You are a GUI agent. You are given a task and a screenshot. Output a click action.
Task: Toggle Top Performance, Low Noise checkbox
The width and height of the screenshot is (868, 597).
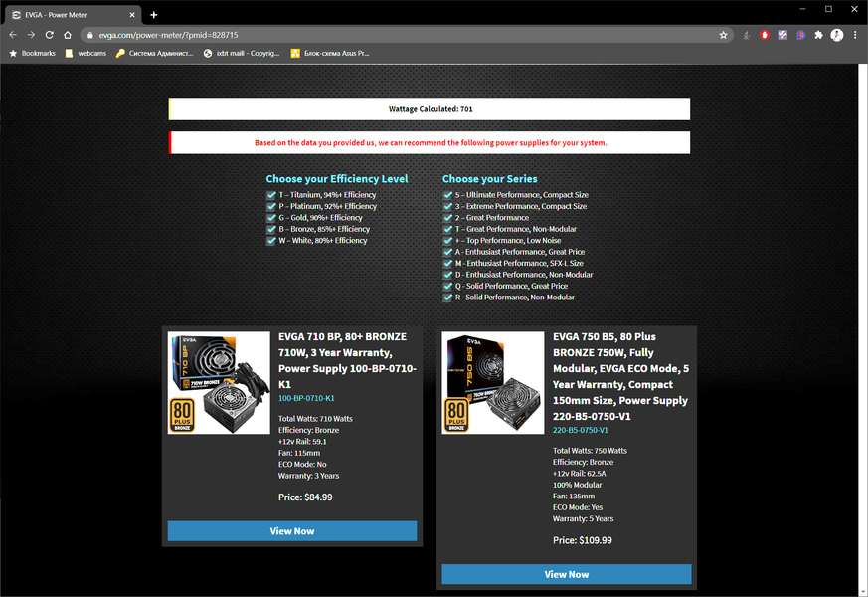tap(447, 241)
